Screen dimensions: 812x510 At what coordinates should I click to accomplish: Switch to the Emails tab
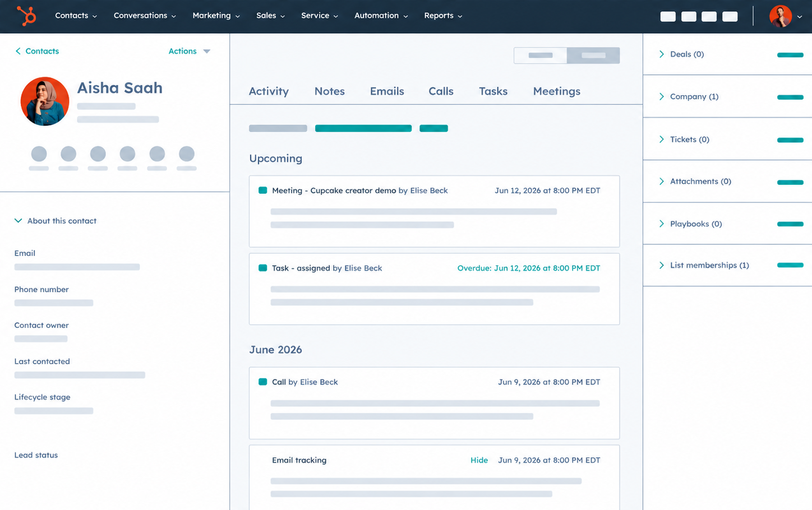pyautogui.click(x=387, y=91)
